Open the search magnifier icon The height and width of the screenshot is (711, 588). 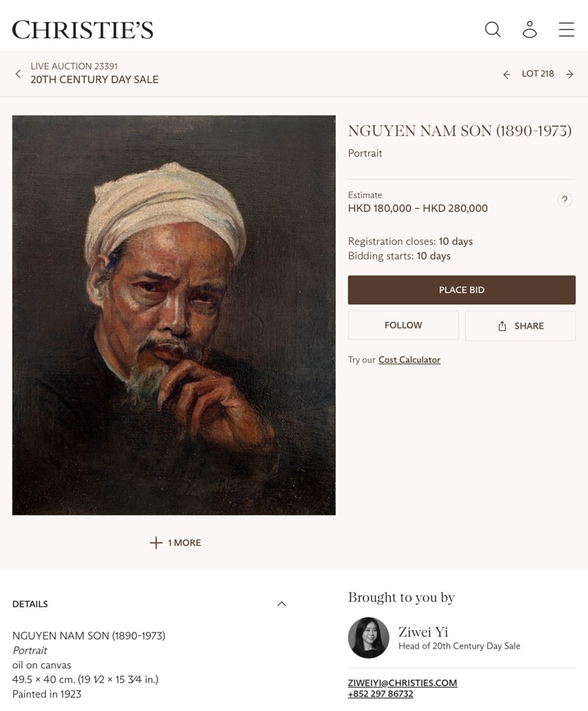(x=492, y=29)
